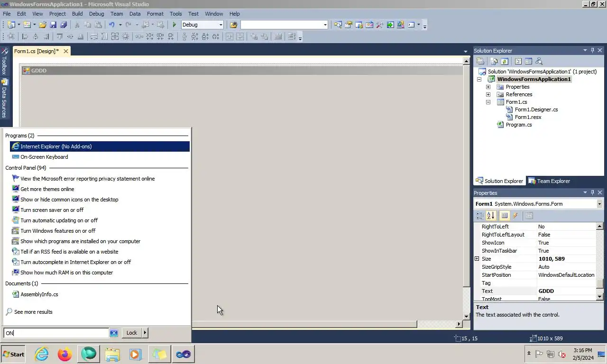Switch to the Team Explorer tab
607x364 pixels.
[x=549, y=181]
